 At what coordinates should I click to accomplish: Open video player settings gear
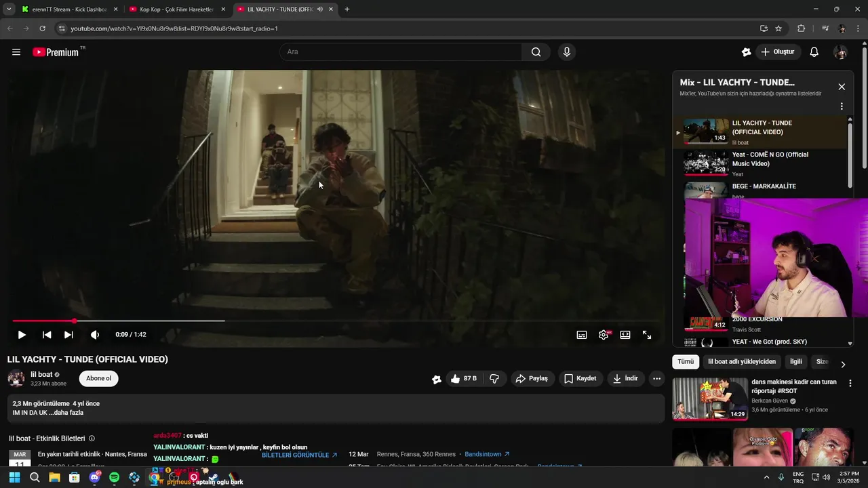pos(604,335)
